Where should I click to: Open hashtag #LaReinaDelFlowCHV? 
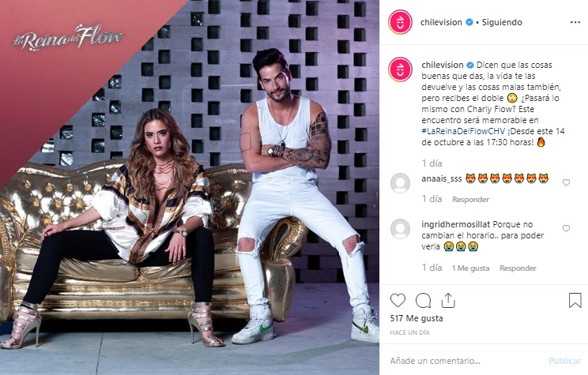(463, 132)
